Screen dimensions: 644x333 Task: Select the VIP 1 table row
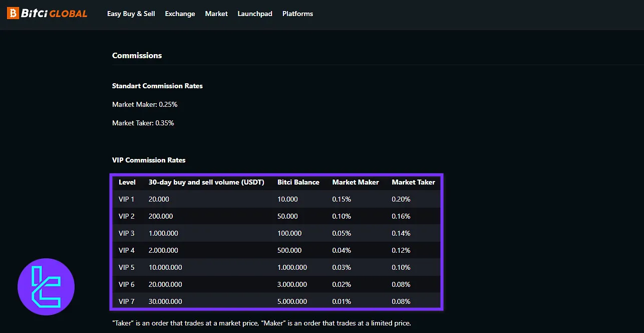tap(276, 199)
